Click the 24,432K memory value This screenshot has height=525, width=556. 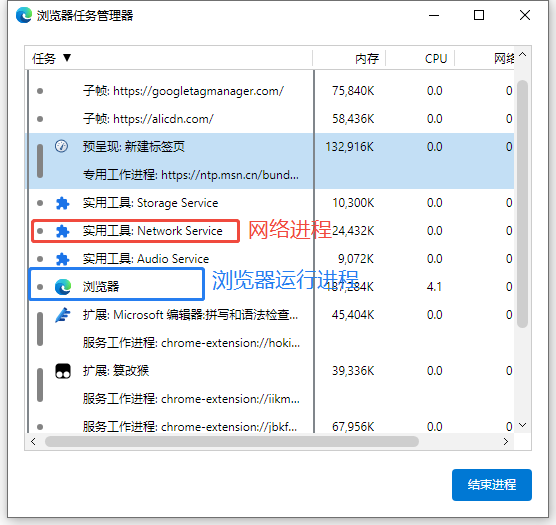(353, 231)
